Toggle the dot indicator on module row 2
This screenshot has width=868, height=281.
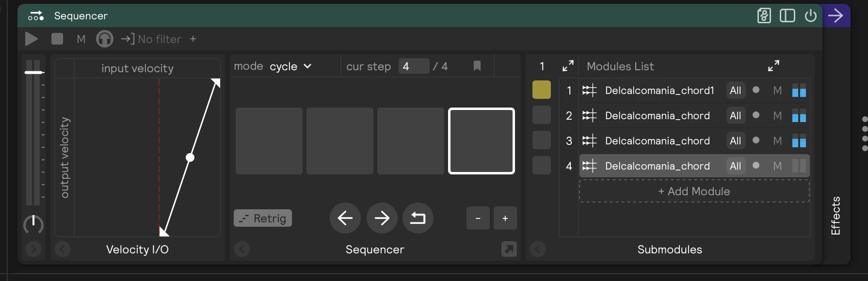(x=756, y=115)
